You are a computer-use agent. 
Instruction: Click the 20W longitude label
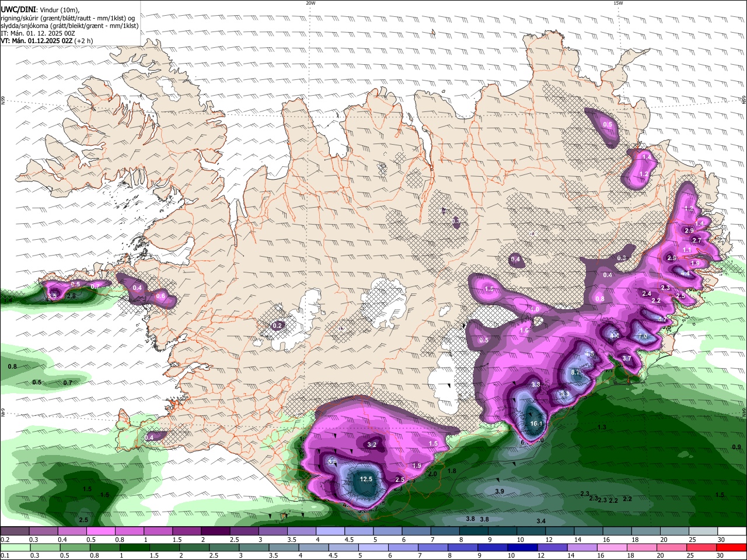pyautogui.click(x=310, y=3)
